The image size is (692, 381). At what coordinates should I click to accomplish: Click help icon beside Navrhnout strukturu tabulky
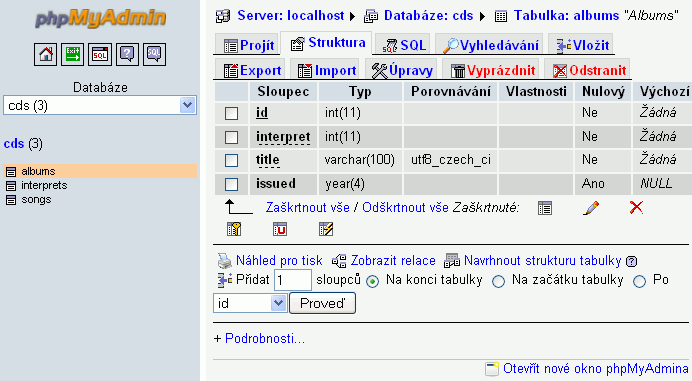(632, 261)
